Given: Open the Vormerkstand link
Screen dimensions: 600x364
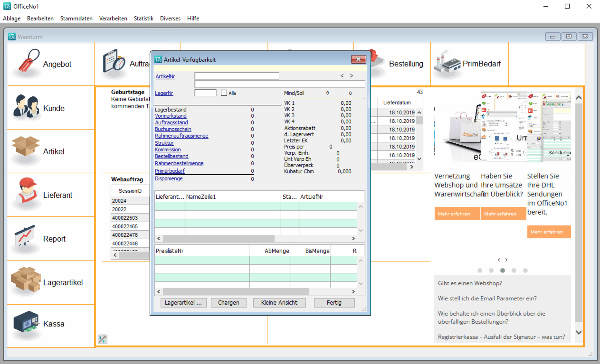Looking at the screenshot, I should coord(171,116).
